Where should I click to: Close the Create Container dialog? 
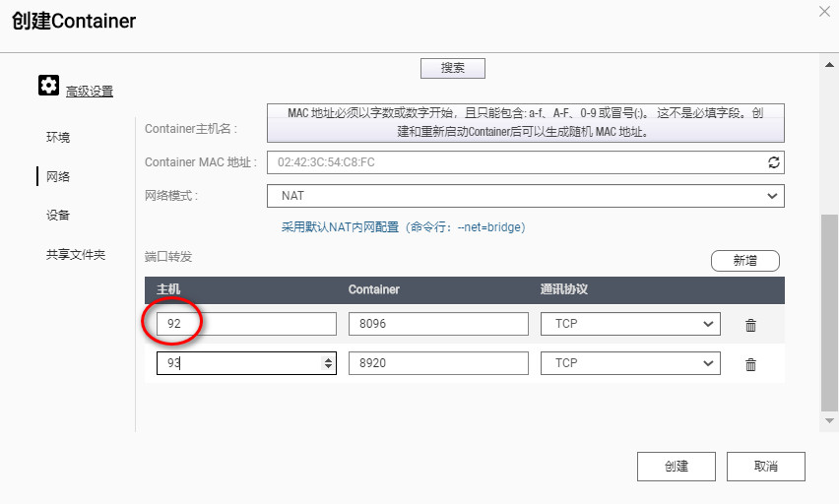[824, 11]
